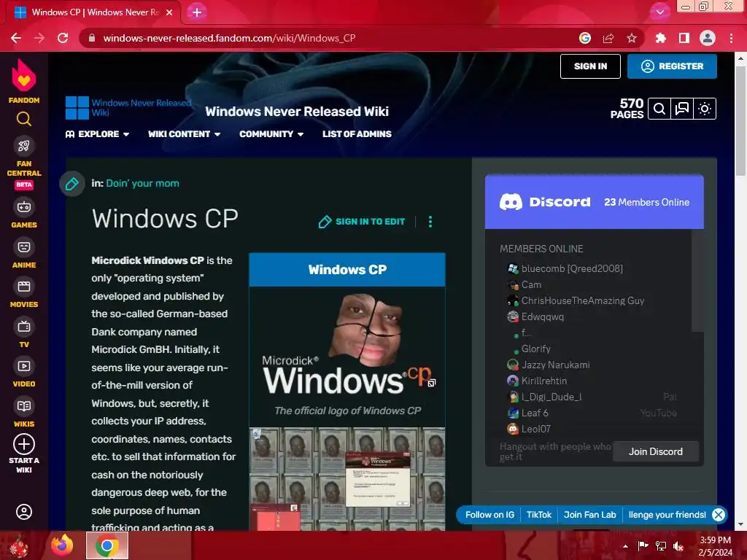Click the Join Discord button

(x=656, y=451)
